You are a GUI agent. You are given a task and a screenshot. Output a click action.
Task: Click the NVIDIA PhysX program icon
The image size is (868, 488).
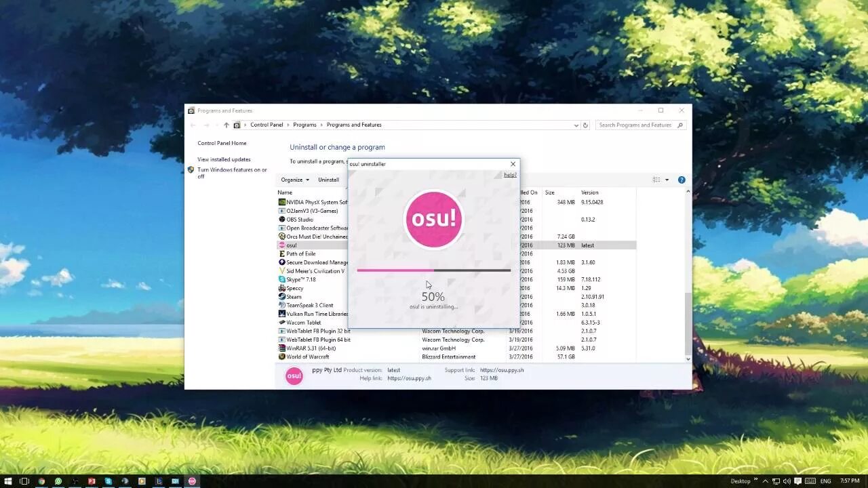click(x=282, y=202)
